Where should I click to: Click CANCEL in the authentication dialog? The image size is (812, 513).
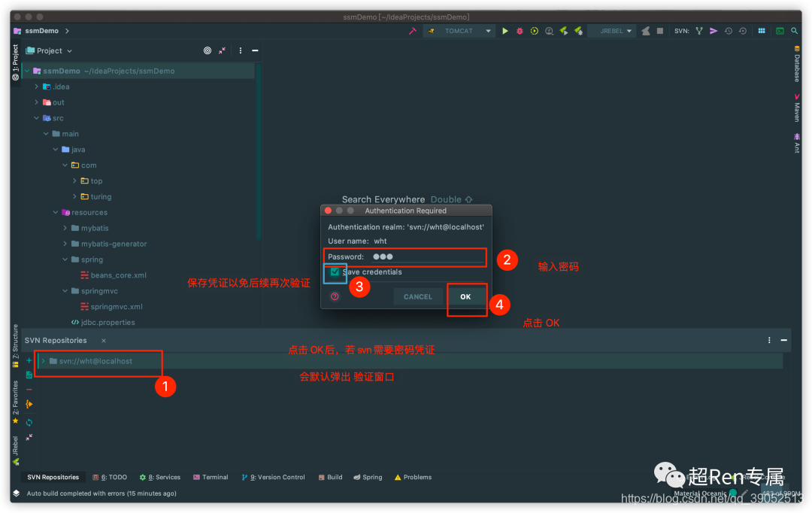tap(418, 296)
